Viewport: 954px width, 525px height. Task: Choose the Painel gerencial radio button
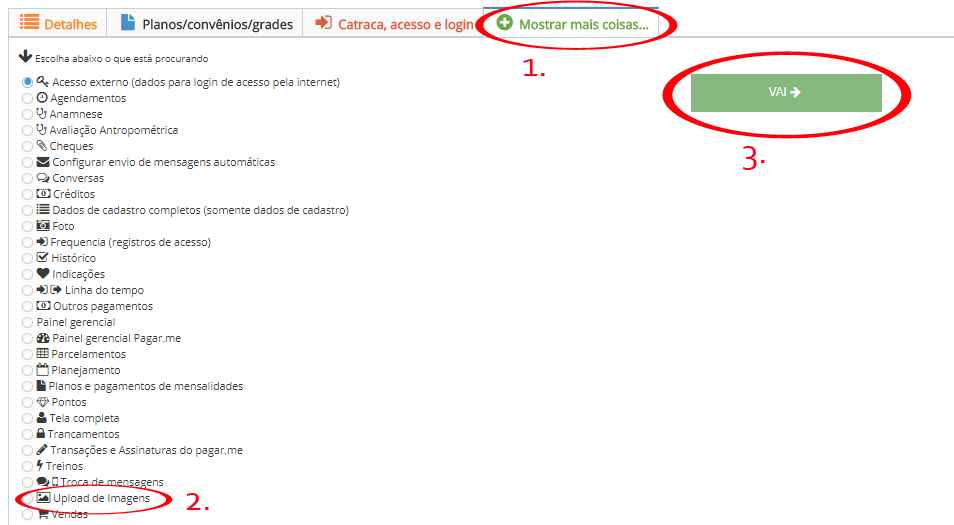tap(27, 322)
